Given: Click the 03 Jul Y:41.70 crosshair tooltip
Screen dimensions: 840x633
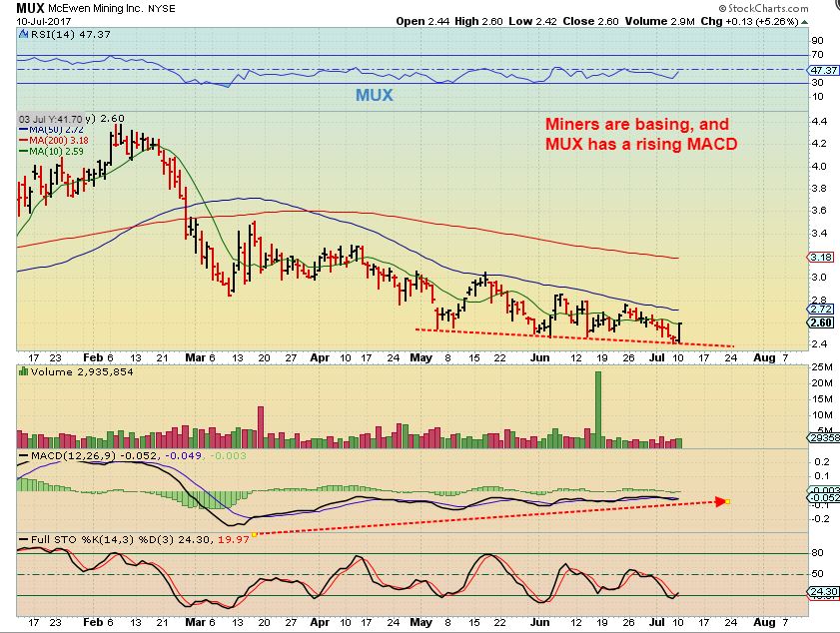Looking at the screenshot, I should click(x=51, y=119).
